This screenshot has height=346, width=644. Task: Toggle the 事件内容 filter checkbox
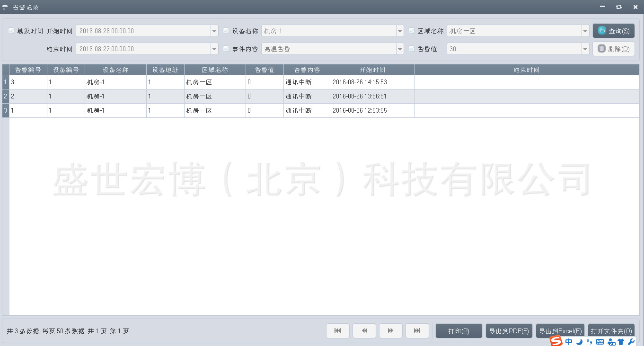(226, 49)
